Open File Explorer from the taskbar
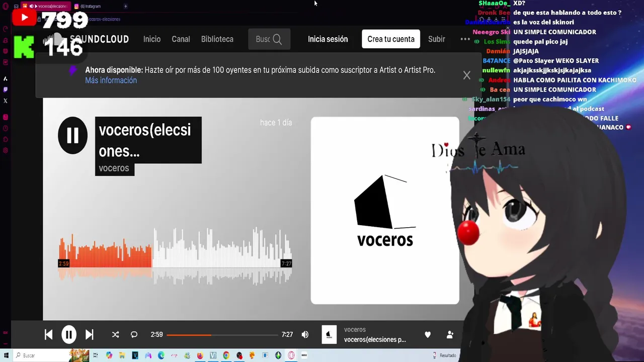644x362 pixels. (x=122, y=355)
